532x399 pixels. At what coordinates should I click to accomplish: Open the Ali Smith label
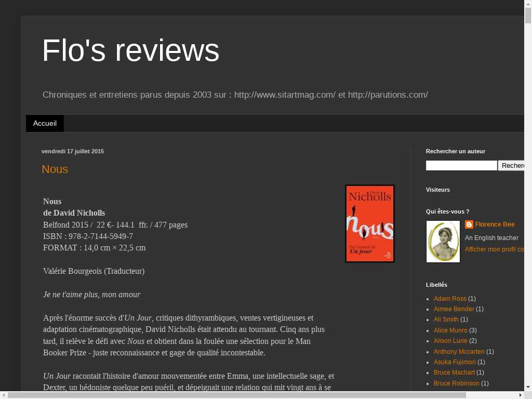click(x=446, y=320)
